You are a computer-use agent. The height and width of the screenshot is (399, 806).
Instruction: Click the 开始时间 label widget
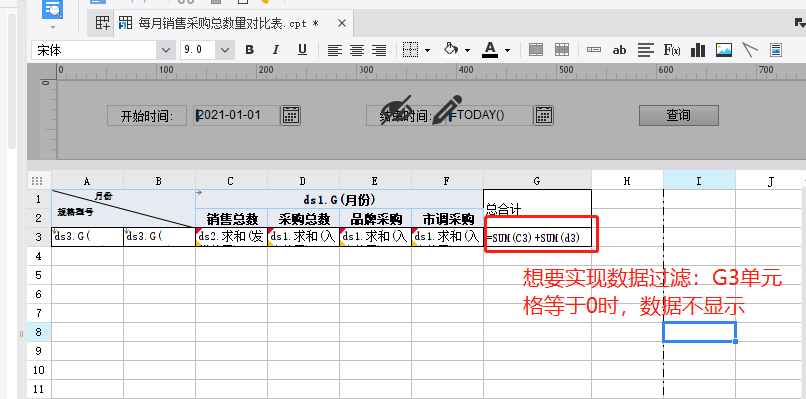tap(147, 116)
